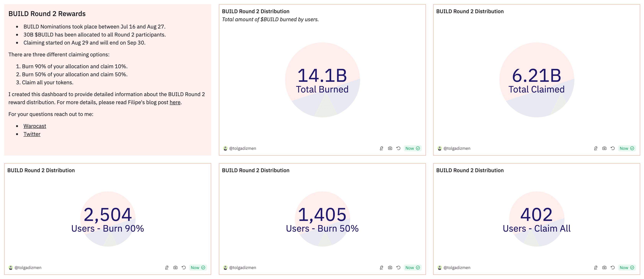Refresh the Total Claimed widget

click(x=612, y=148)
